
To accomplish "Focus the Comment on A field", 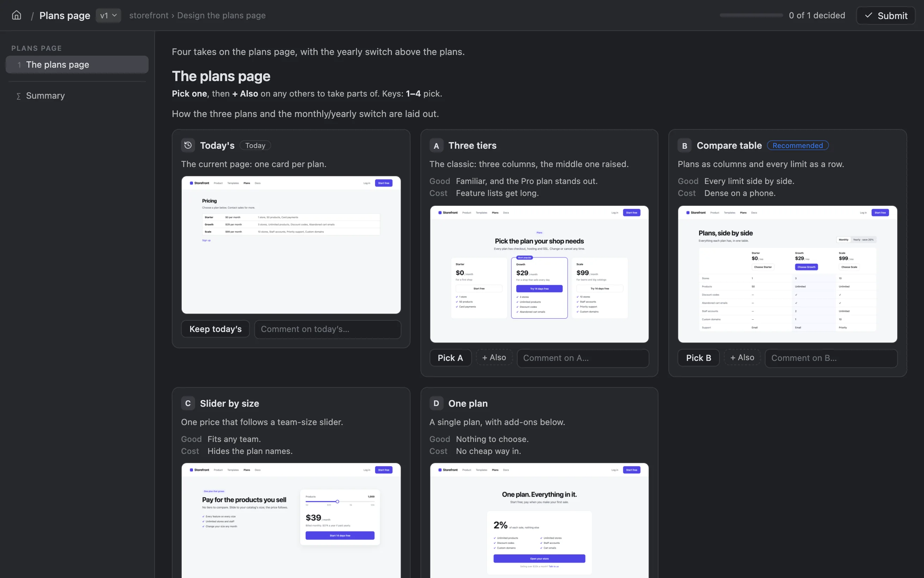I will 583,358.
